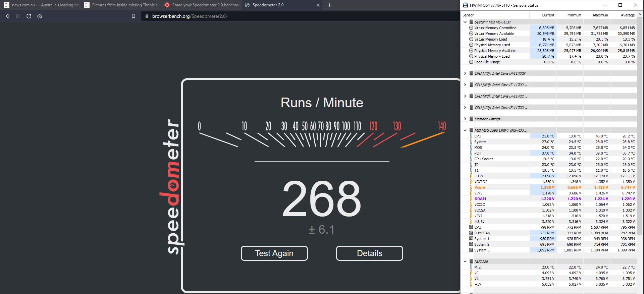Image resolution: width=644 pixels, height=294 pixels.
Task: Collapse the System: MSI MS-7D38 group
Action: point(465,22)
